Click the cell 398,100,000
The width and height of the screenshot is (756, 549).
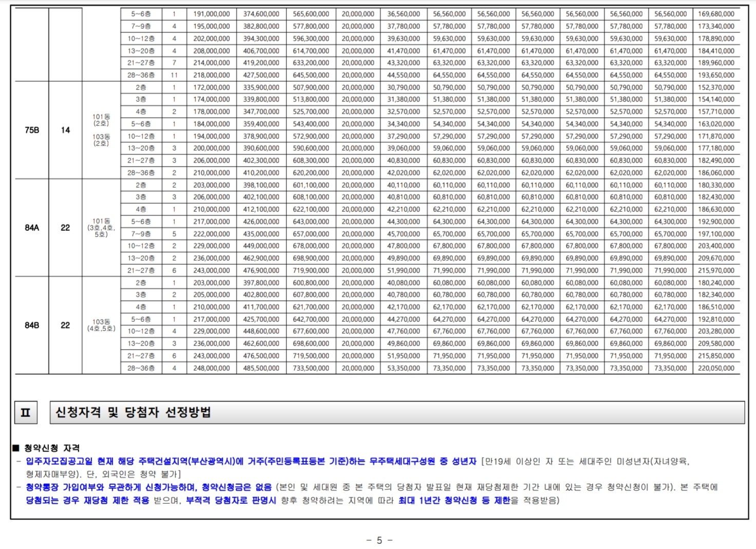coord(261,185)
